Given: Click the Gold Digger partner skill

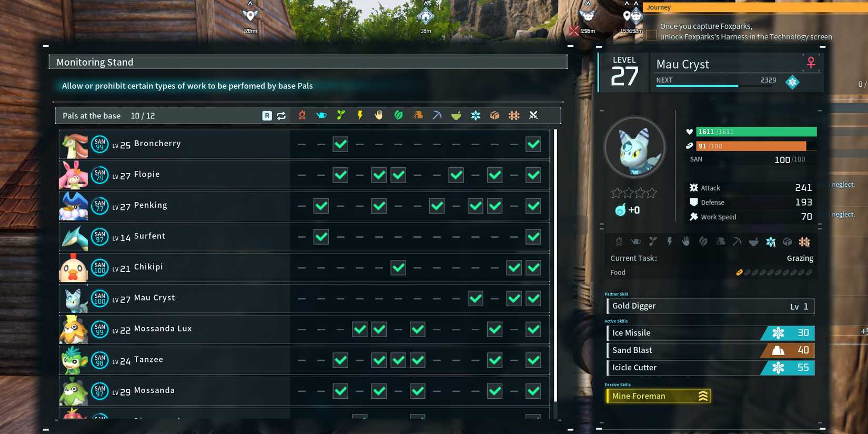Looking at the screenshot, I should 710,306.
